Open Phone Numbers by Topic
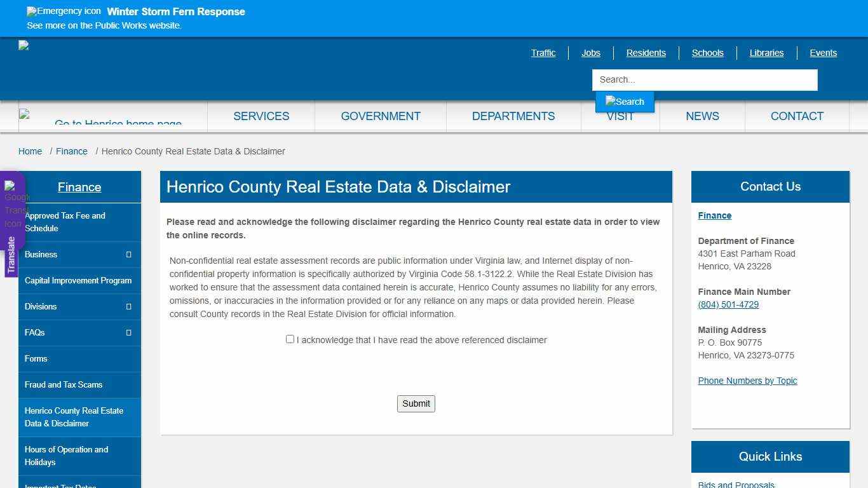The width and height of the screenshot is (868, 488). 747,381
